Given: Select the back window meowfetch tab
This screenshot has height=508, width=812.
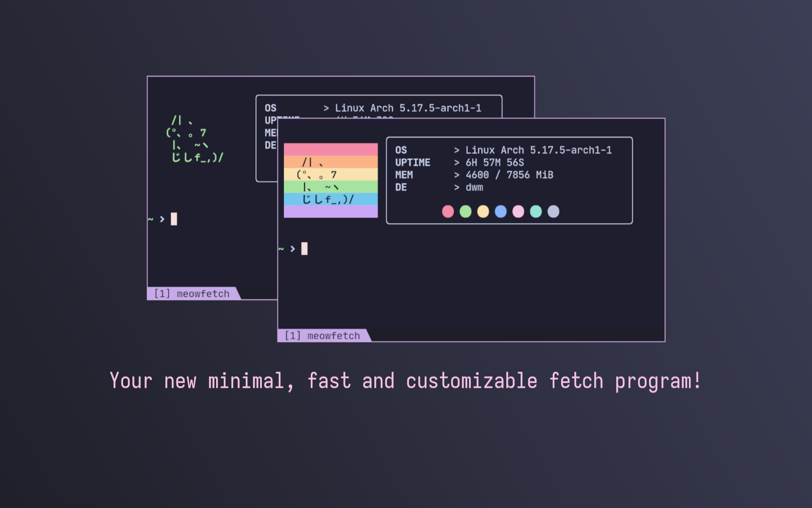Looking at the screenshot, I should tap(192, 294).
